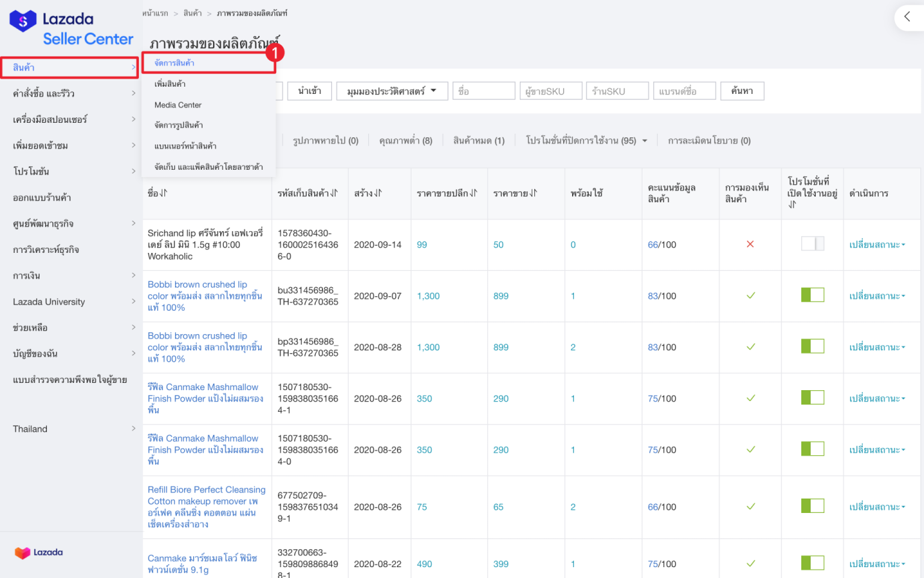
Task: Select Media Center from the product menu
Action: click(x=178, y=105)
